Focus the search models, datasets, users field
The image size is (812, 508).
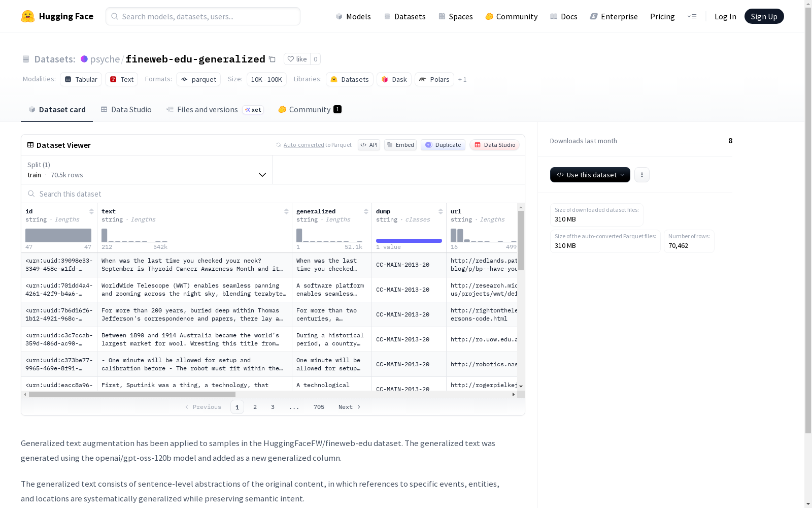203,16
